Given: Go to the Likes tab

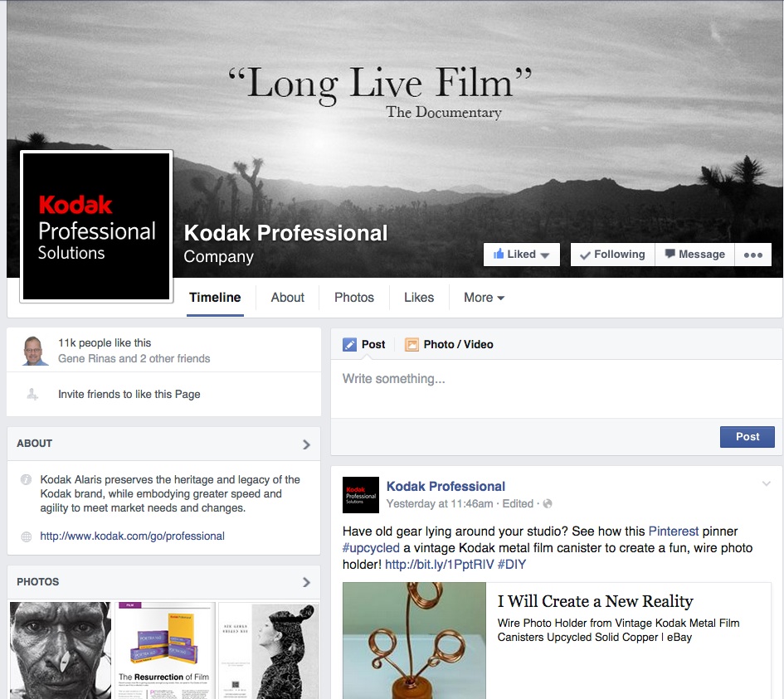Looking at the screenshot, I should click(x=419, y=298).
